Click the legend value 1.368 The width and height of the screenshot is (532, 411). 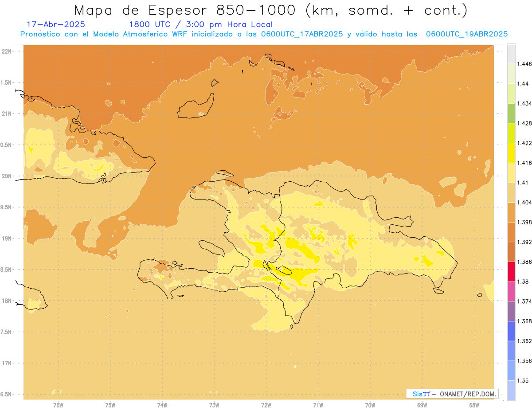click(x=524, y=321)
